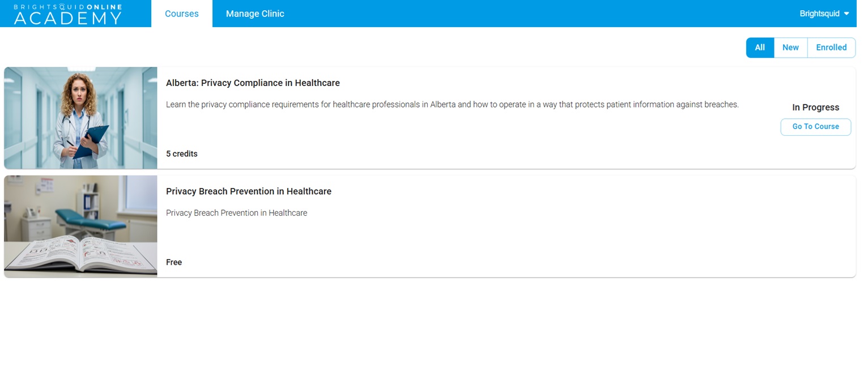
Task: Filter courses by New
Action: [790, 48]
